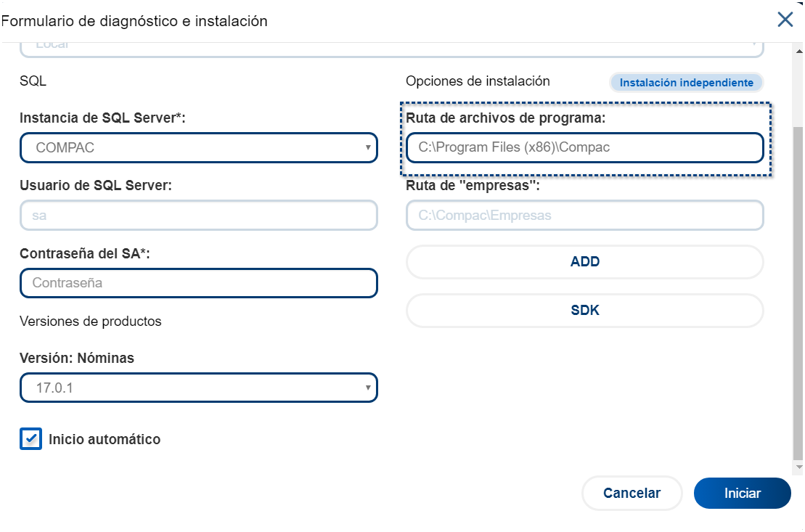Select the Ruta de "empresas" path field
Image resolution: width=805 pixels, height=532 pixels.
click(584, 216)
